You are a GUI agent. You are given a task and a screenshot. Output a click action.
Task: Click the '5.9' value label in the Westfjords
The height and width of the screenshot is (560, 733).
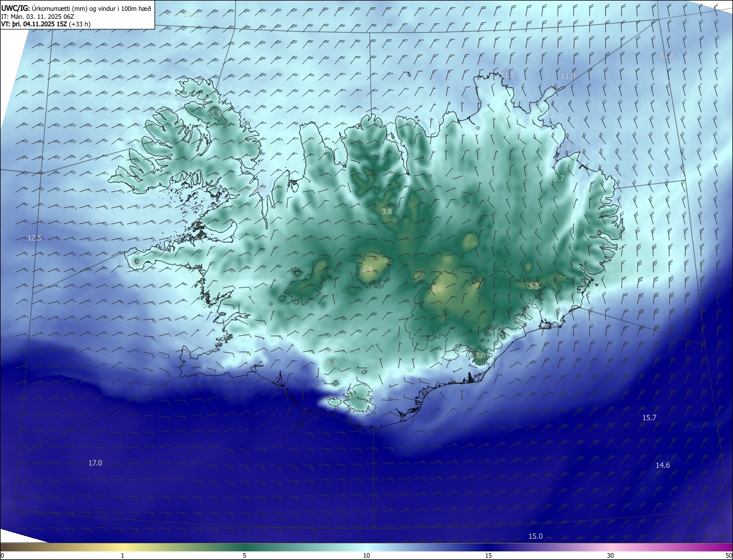coord(216,115)
